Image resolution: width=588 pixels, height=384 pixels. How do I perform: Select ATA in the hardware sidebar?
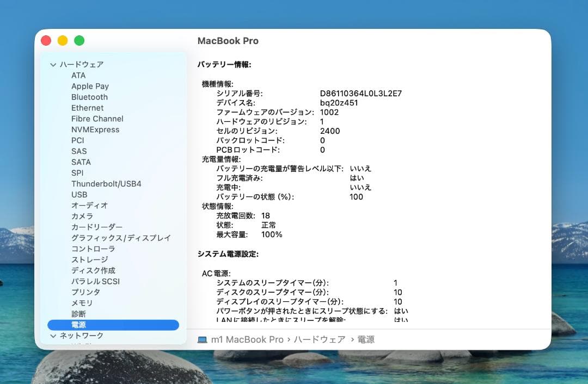78,75
